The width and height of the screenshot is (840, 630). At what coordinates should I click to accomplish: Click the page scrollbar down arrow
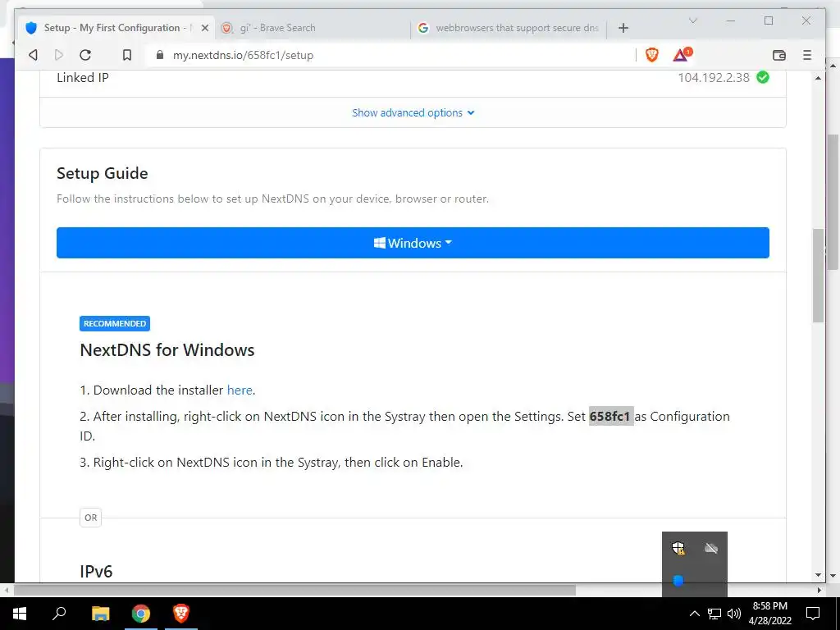click(818, 575)
